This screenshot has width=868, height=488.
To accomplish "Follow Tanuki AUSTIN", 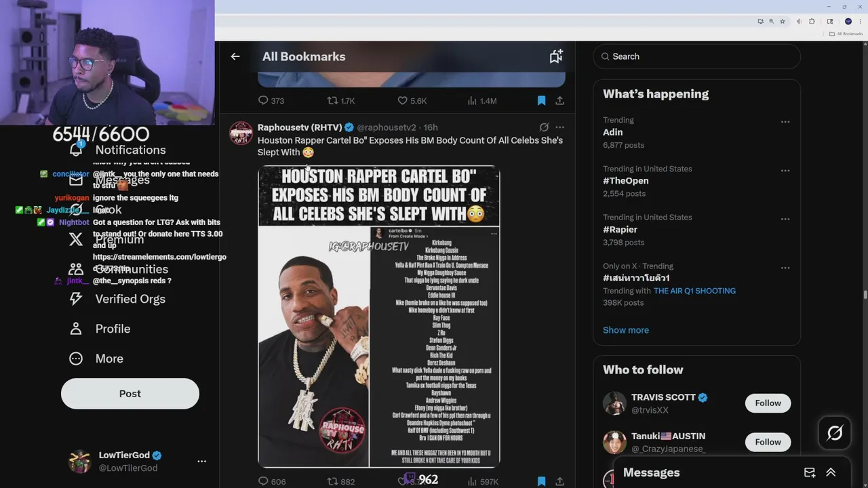I will (x=768, y=442).
